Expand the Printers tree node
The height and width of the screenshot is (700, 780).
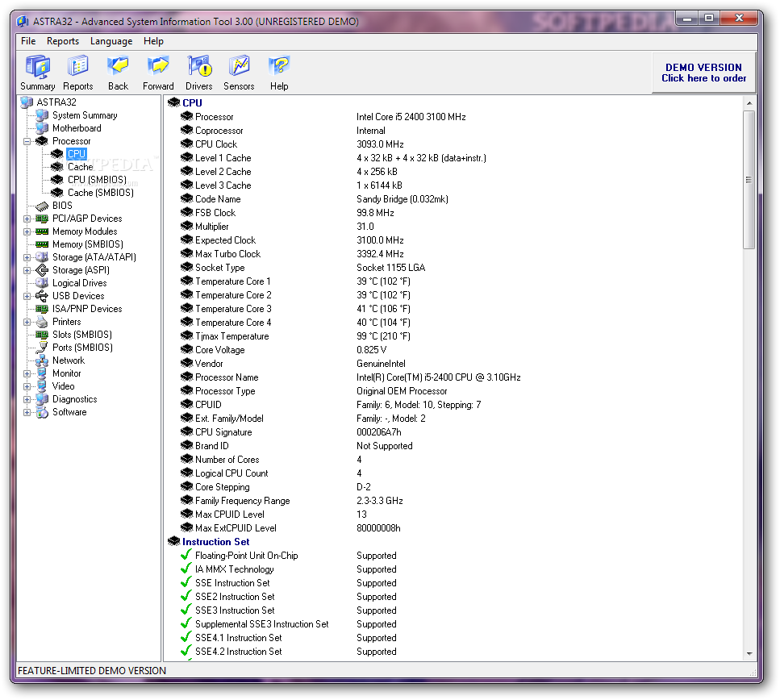click(x=27, y=323)
